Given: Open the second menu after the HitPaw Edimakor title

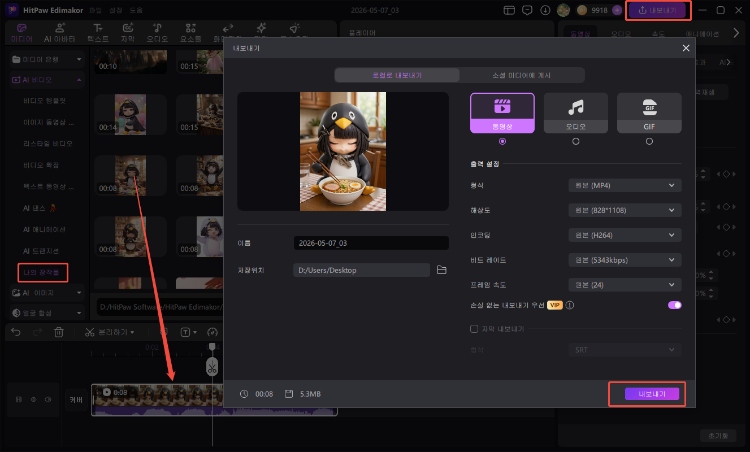Looking at the screenshot, I should tap(116, 10).
